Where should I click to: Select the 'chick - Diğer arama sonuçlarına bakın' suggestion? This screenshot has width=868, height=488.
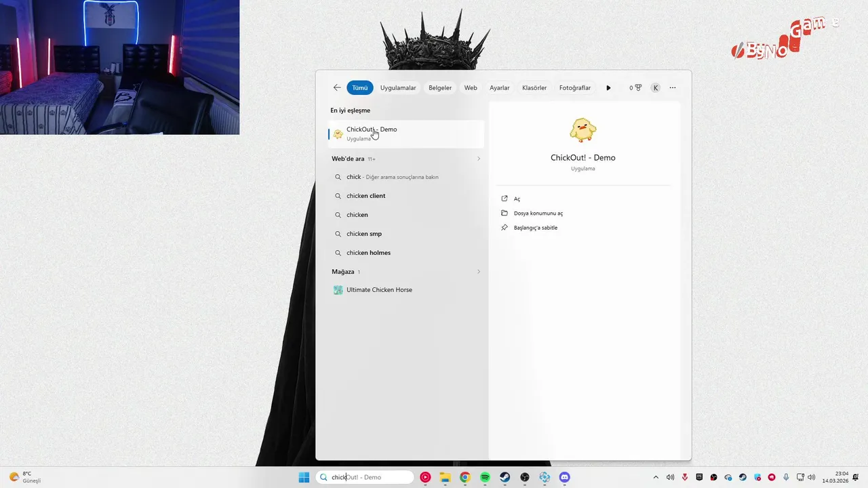(x=406, y=177)
